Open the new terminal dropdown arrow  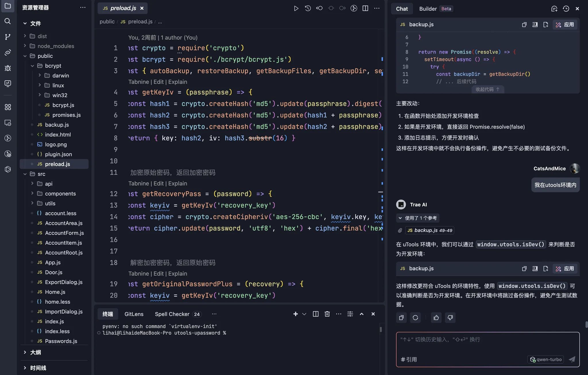coord(304,314)
